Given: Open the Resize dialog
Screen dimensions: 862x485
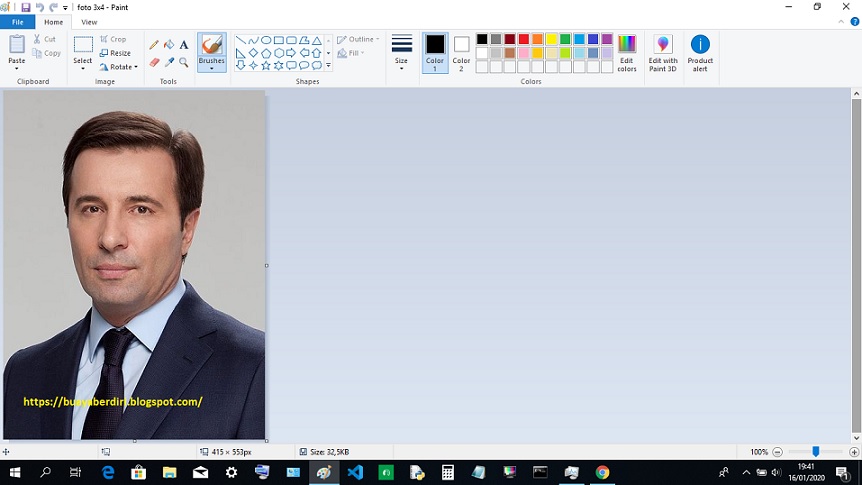Looking at the screenshot, I should 115,53.
